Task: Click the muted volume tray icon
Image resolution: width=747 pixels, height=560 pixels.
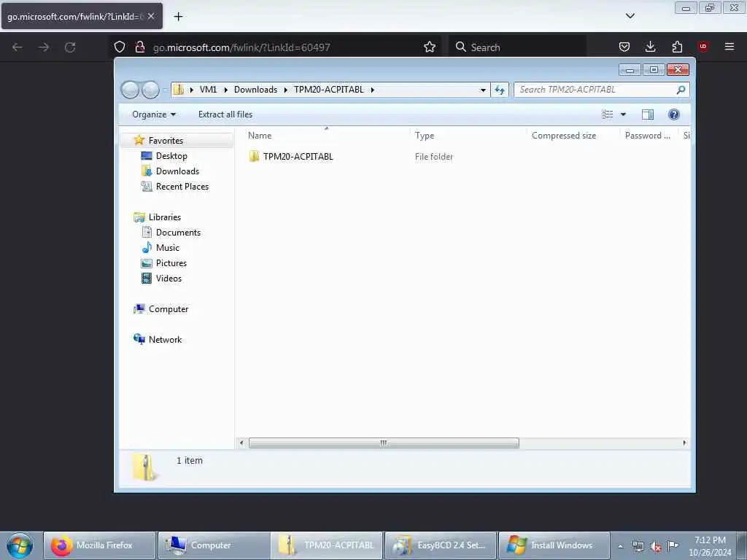Action: (656, 546)
